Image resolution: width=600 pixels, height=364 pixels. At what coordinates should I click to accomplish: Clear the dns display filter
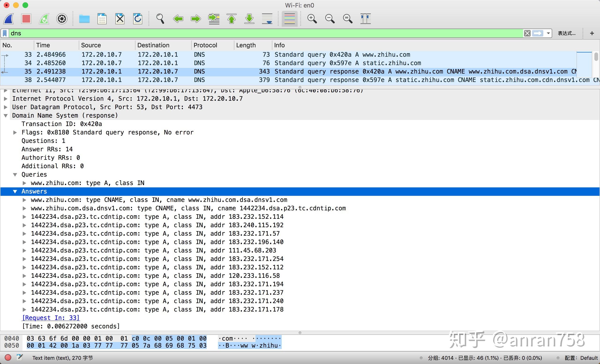point(527,33)
